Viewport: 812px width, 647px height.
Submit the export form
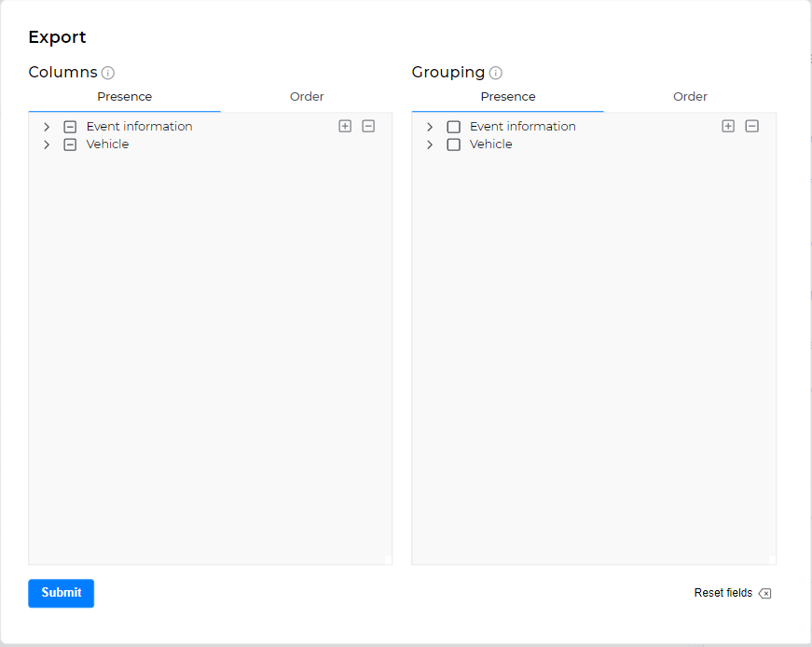(x=62, y=593)
